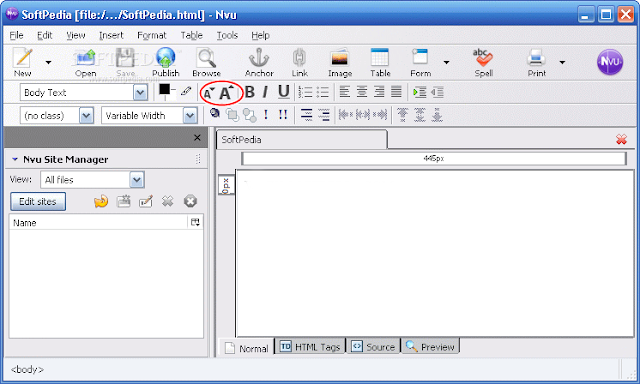Screen dimensions: 640x384
Task: Click the black text color swatch
Action: [164, 89]
